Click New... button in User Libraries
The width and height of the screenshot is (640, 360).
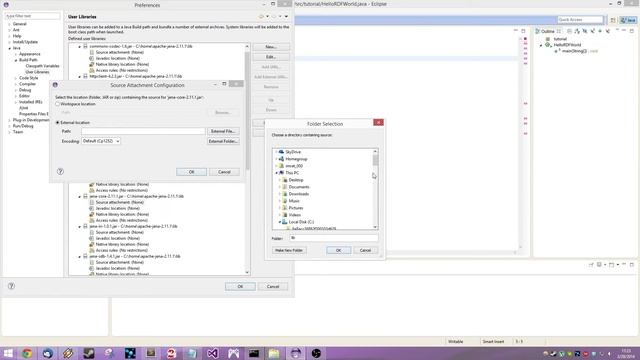[271, 47]
